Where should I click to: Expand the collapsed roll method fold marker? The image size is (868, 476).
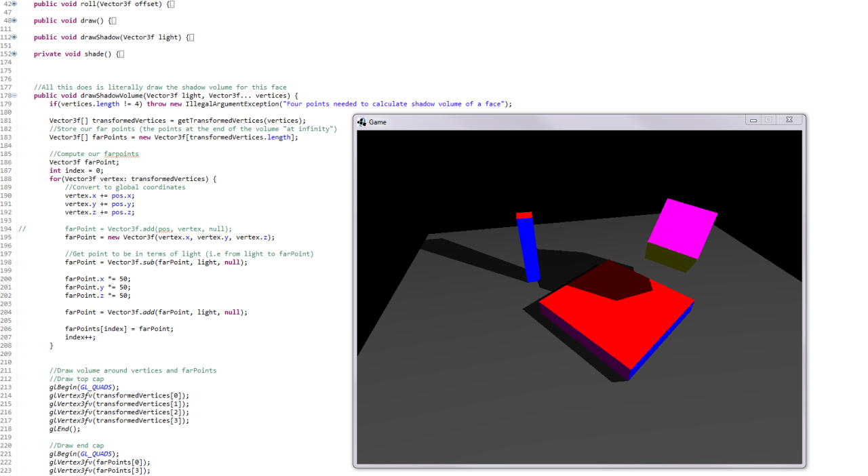(x=14, y=4)
